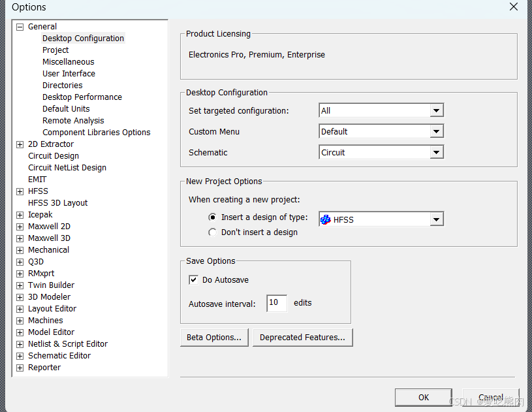Toggle the Do Autosave checkbox
This screenshot has height=412, width=532.
point(193,280)
